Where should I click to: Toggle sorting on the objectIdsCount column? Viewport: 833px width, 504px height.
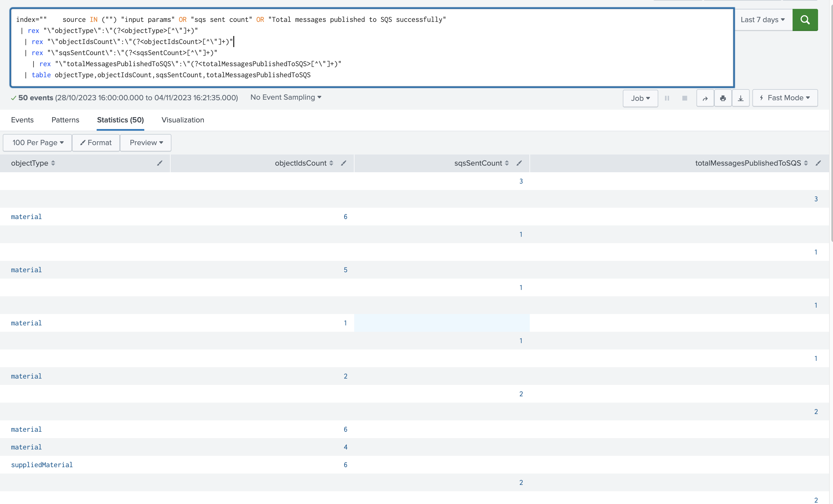331,163
